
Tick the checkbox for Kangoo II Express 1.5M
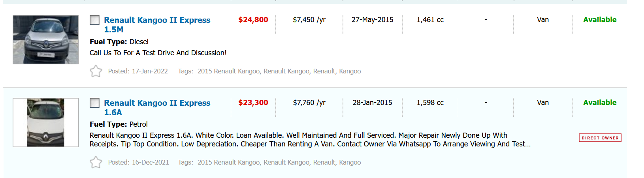pyautogui.click(x=94, y=20)
